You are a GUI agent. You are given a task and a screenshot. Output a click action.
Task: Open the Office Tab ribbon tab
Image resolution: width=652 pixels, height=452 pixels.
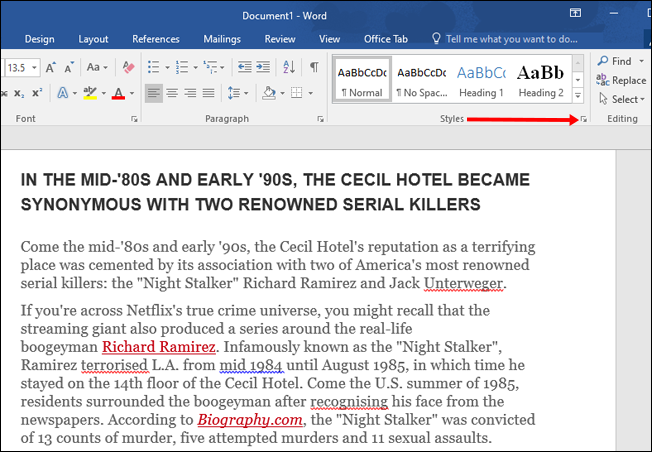tap(385, 39)
